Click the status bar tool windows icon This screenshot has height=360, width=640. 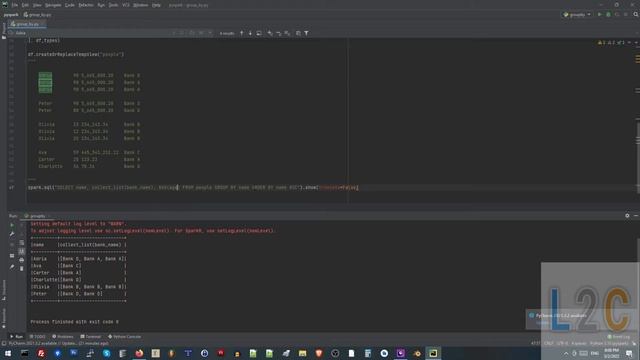coord(4,344)
